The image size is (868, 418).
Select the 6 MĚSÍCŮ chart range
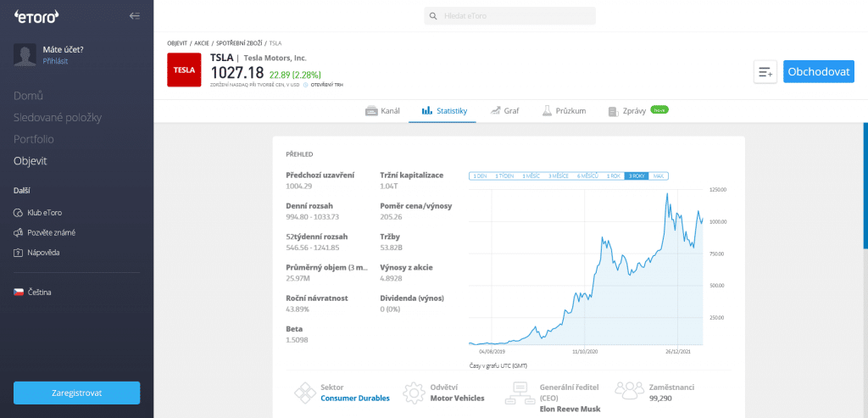pos(587,176)
